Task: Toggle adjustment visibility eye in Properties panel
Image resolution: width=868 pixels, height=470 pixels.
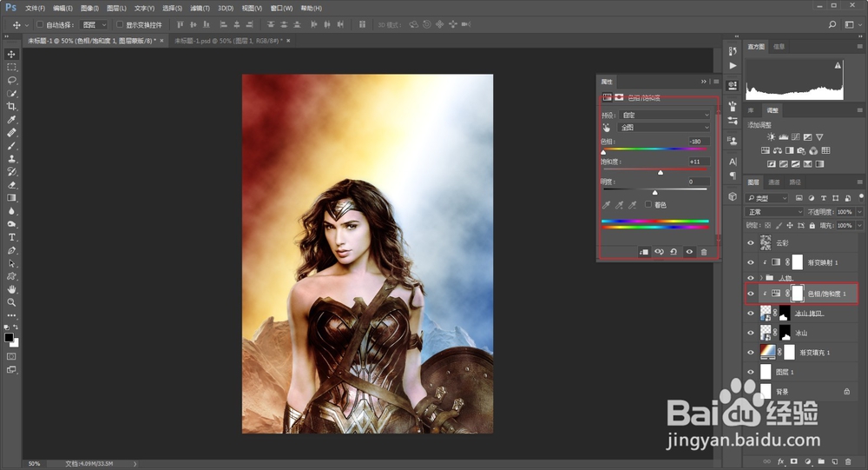Action: (x=689, y=252)
